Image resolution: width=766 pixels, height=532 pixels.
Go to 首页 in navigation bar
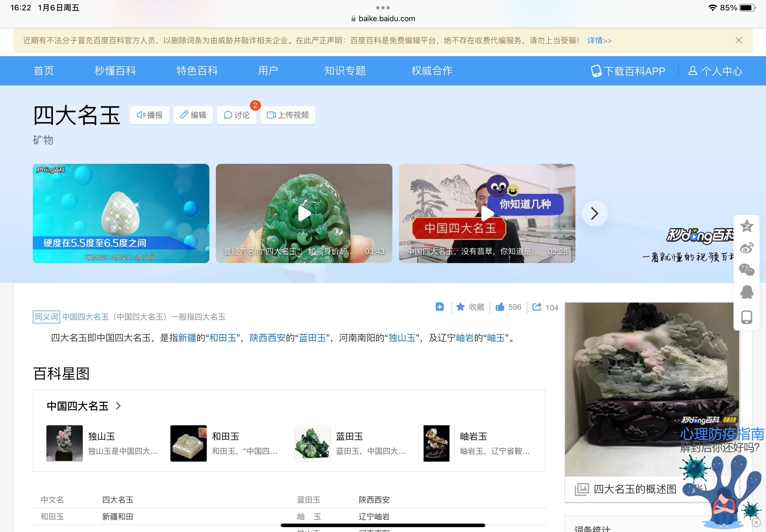point(44,71)
